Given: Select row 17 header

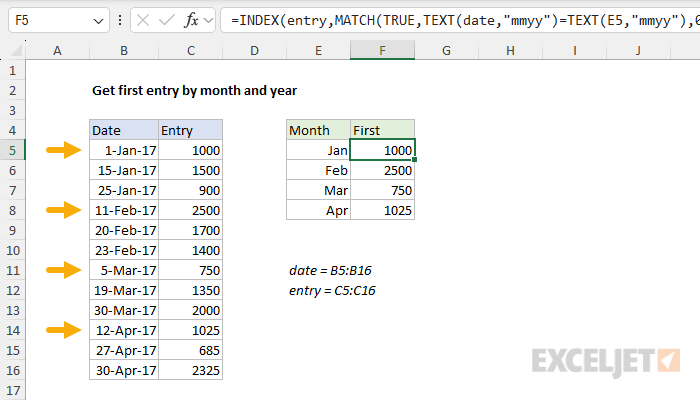Looking at the screenshot, I should click(12, 390).
